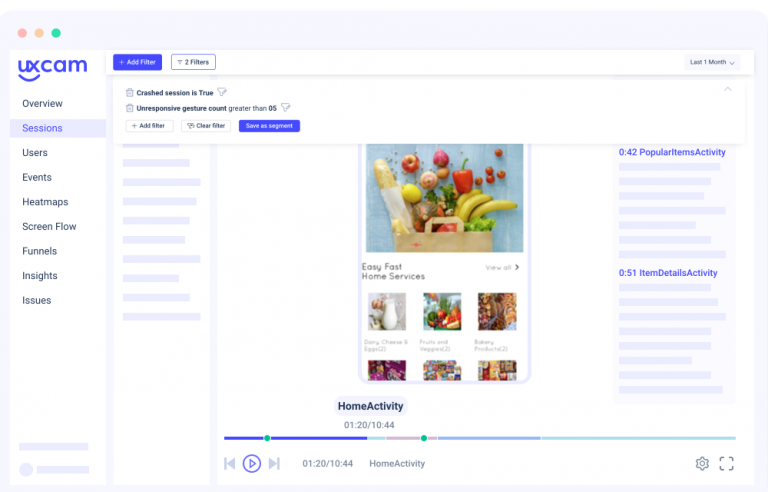Screen dimensions: 768x492
Task: Delete the Unresponsive gesture count filter
Action: [x=129, y=108]
